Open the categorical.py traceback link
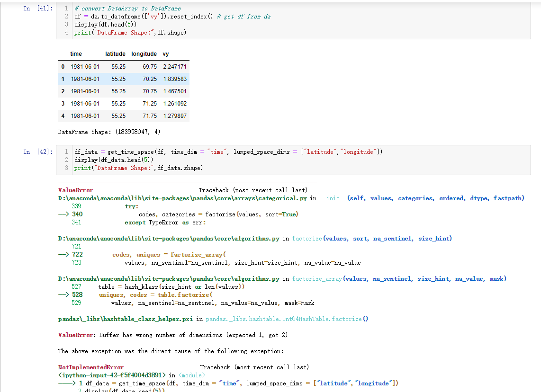 click(x=175, y=198)
